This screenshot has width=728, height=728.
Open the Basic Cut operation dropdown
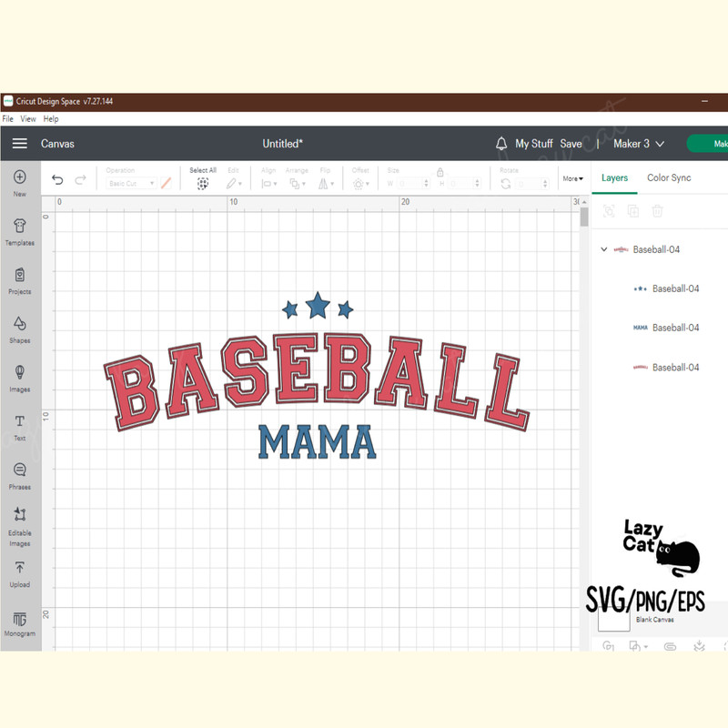pyautogui.click(x=130, y=183)
